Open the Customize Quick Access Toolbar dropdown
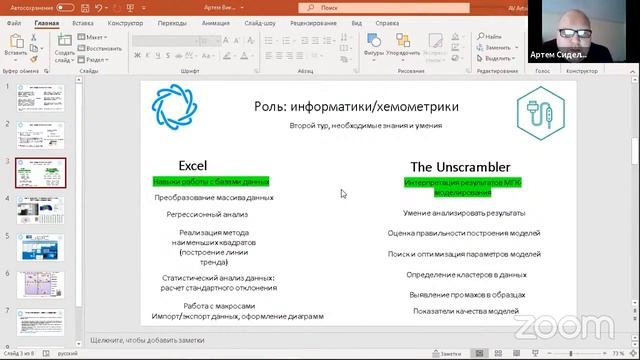Image resolution: width=640 pixels, height=360 pixels. (144, 8)
